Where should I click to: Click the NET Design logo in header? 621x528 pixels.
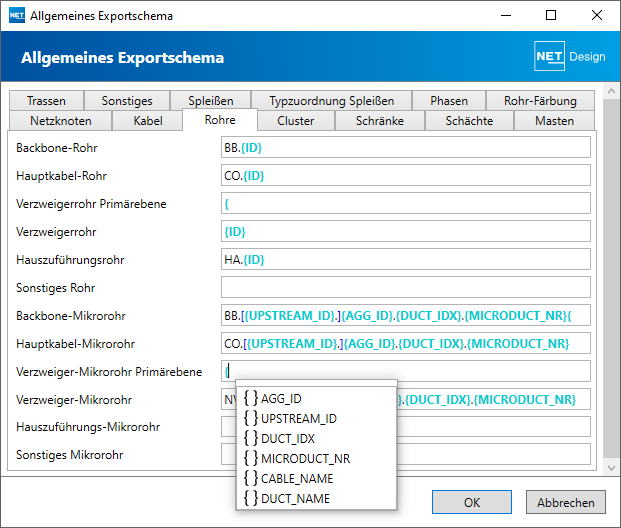pos(570,56)
